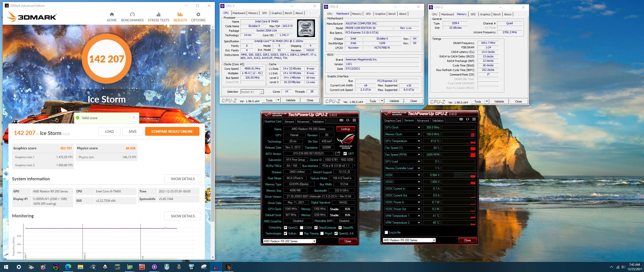Open the Sensors tab in the left GPU-Z window
The image size is (644, 272).
click(289, 121)
